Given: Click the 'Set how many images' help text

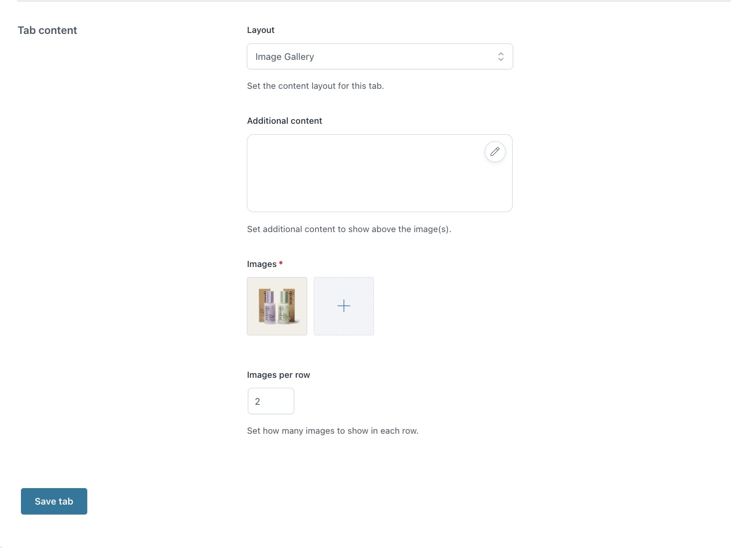Looking at the screenshot, I should [332, 431].
